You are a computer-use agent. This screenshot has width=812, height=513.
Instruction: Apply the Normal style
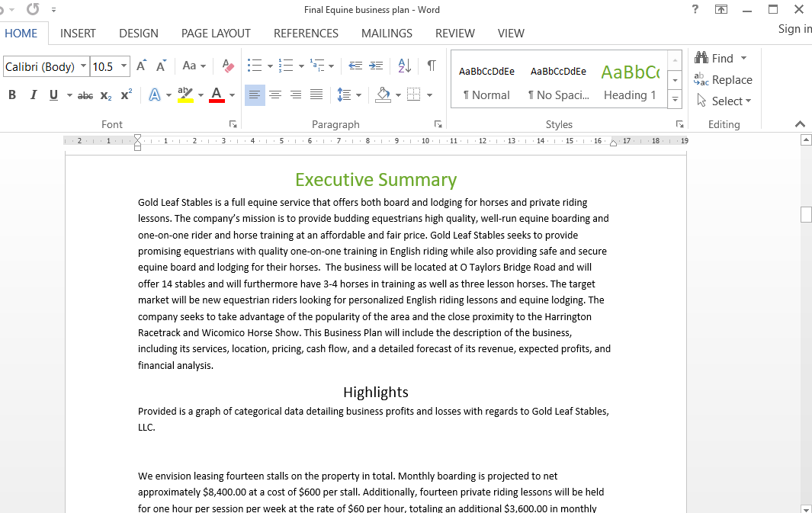tap(486, 80)
